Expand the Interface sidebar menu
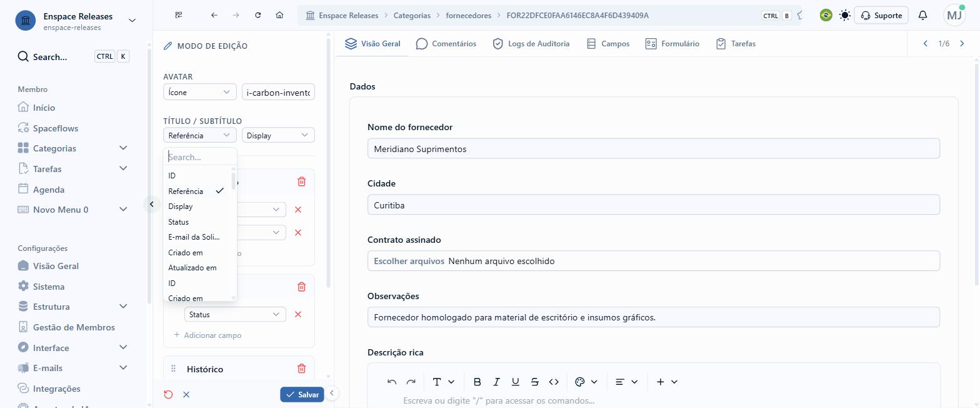This screenshot has width=980, height=408. tap(73, 348)
